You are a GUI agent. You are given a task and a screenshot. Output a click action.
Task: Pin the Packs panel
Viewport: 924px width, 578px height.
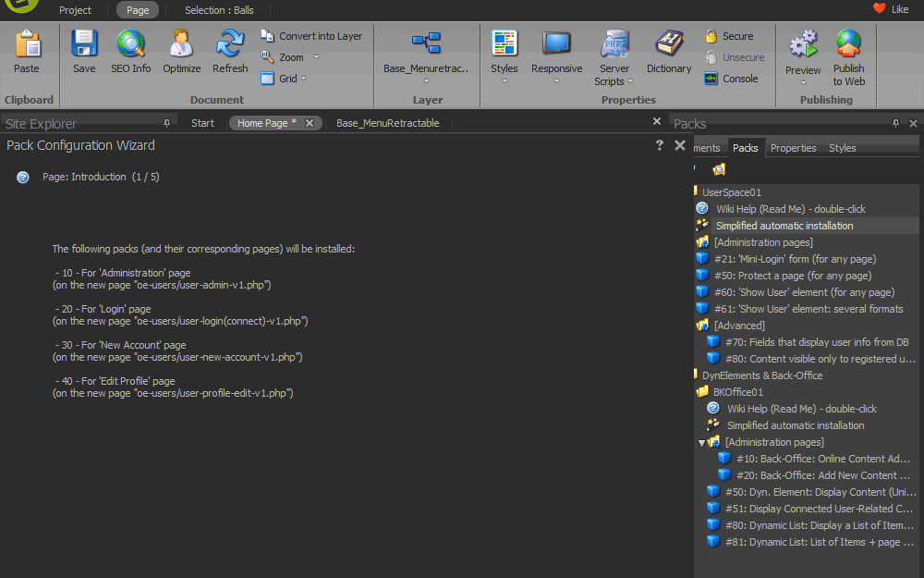[x=895, y=123]
